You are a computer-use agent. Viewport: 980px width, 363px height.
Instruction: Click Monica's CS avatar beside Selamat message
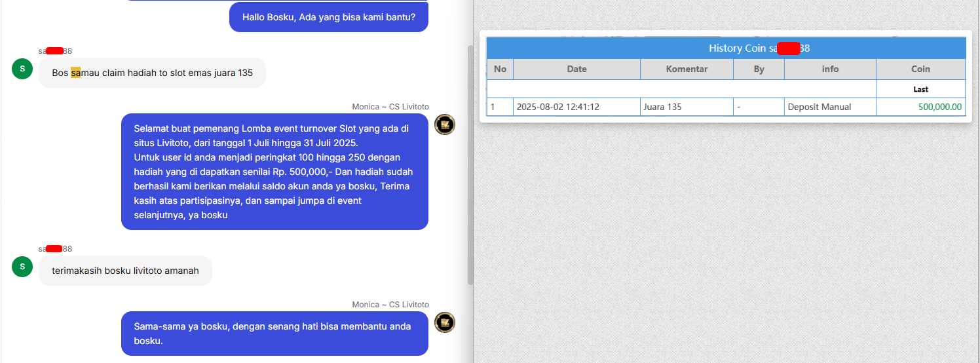(x=445, y=124)
